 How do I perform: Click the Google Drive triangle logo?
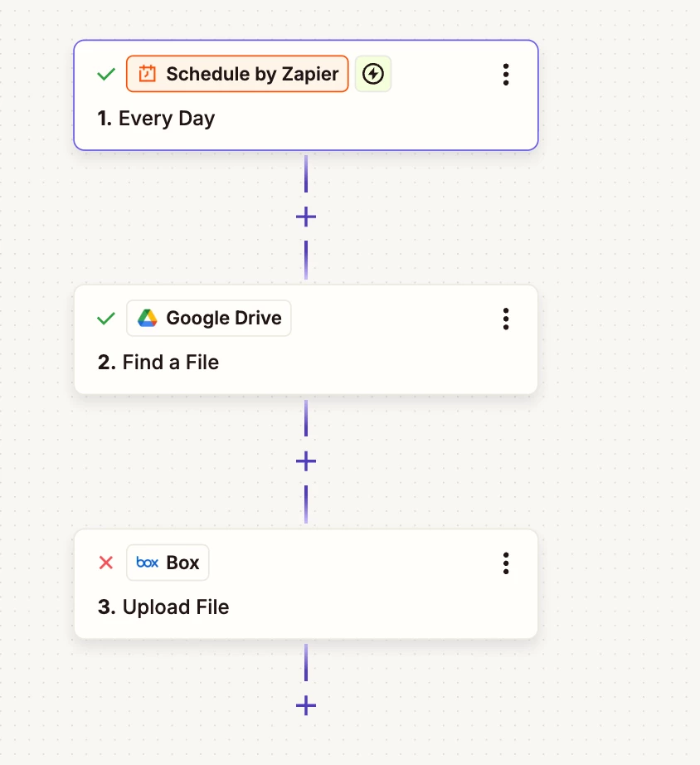click(147, 318)
